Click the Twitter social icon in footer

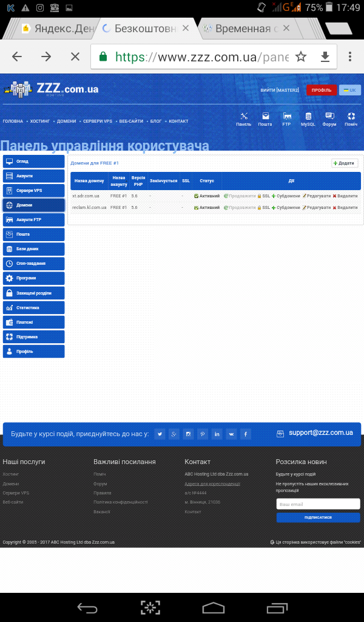[160, 434]
